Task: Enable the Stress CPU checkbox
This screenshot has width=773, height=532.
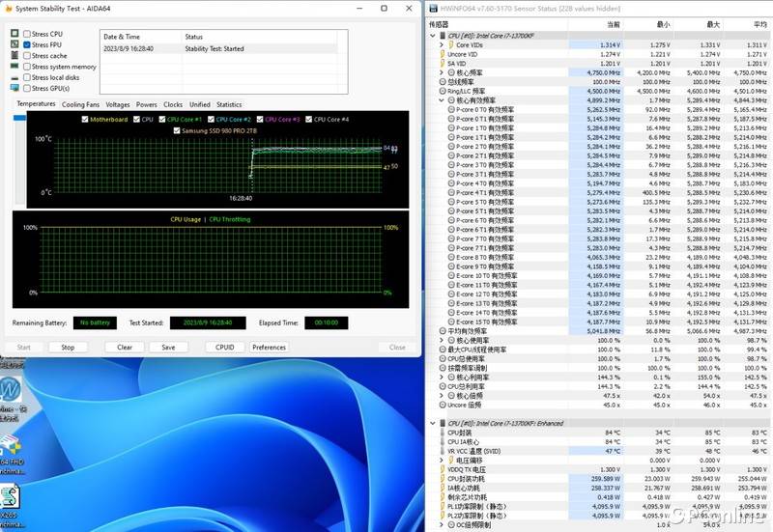Action: pos(27,34)
